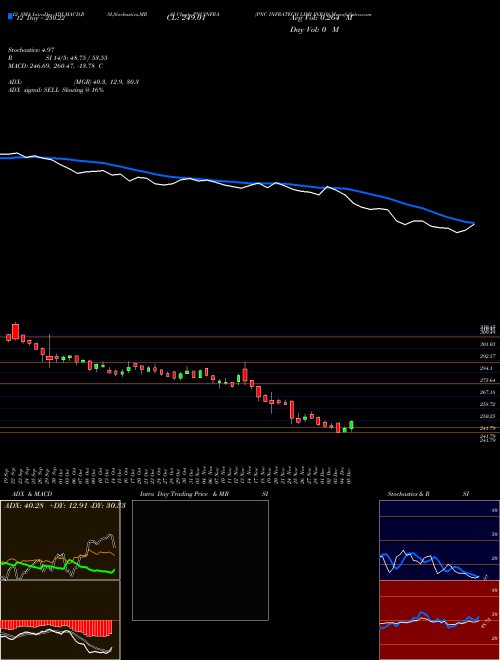Viewport: 500px width, 660px height.
Task: Click the 'CL: 249.01' closing price text
Action: [186, 18]
